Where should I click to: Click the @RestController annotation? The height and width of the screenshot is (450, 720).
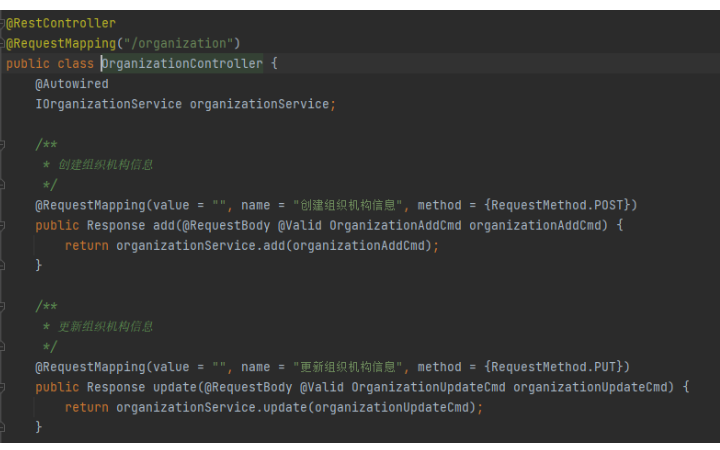(62, 23)
